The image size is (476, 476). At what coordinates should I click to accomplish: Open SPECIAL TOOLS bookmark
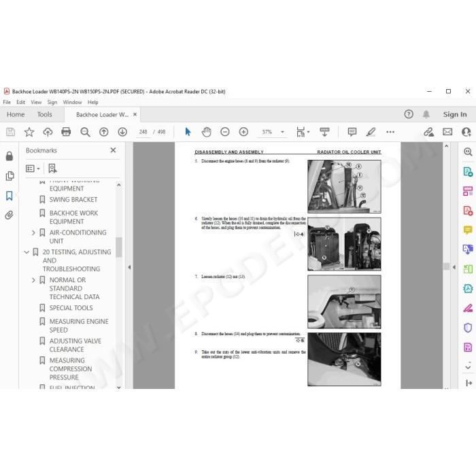click(x=71, y=308)
